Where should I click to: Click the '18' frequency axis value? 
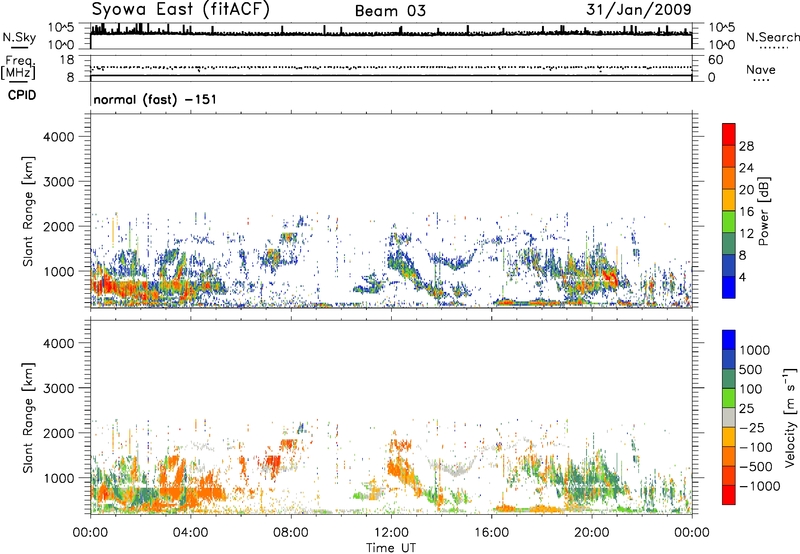pos(67,60)
